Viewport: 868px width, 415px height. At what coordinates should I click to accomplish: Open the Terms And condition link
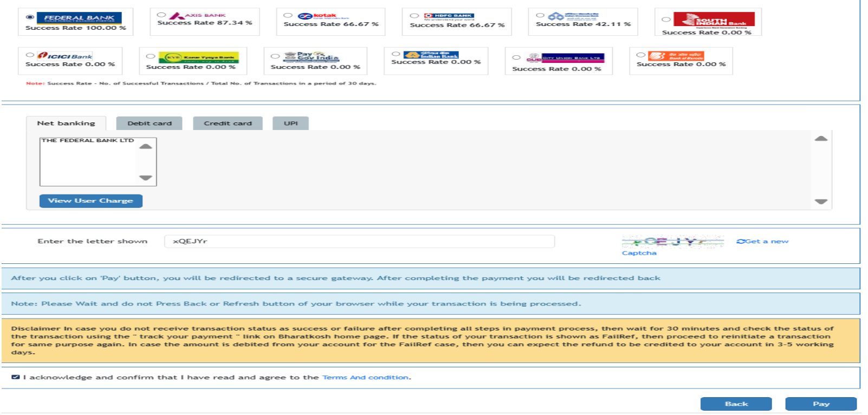point(366,378)
